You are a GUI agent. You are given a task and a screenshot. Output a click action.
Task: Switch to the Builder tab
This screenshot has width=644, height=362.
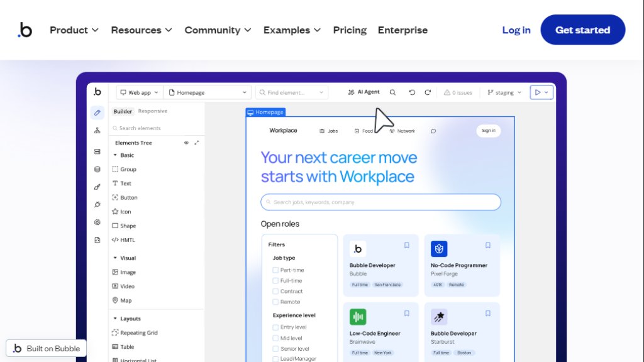(123, 111)
